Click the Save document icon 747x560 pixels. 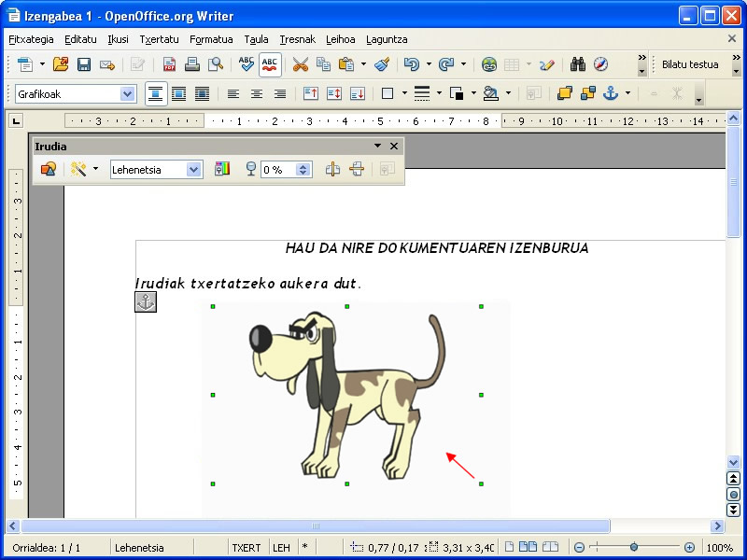(84, 64)
